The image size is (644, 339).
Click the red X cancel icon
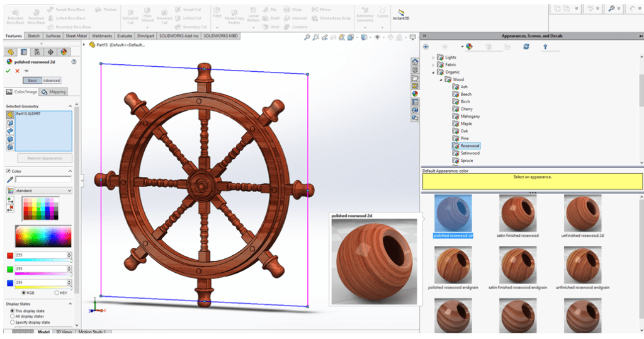[x=17, y=71]
